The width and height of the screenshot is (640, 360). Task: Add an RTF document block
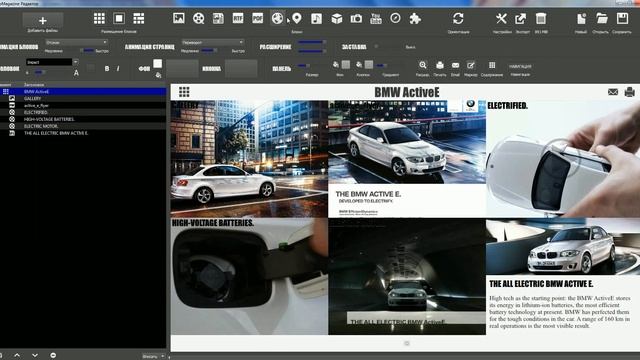tap(238, 18)
